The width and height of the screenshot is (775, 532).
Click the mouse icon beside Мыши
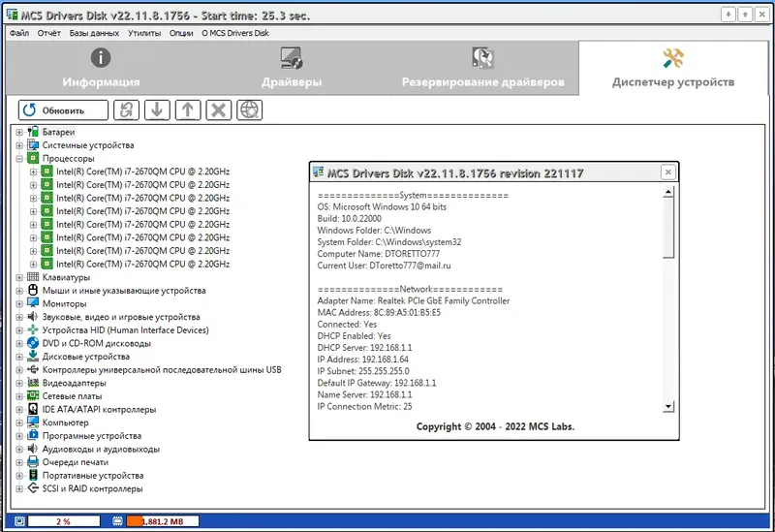(x=33, y=291)
